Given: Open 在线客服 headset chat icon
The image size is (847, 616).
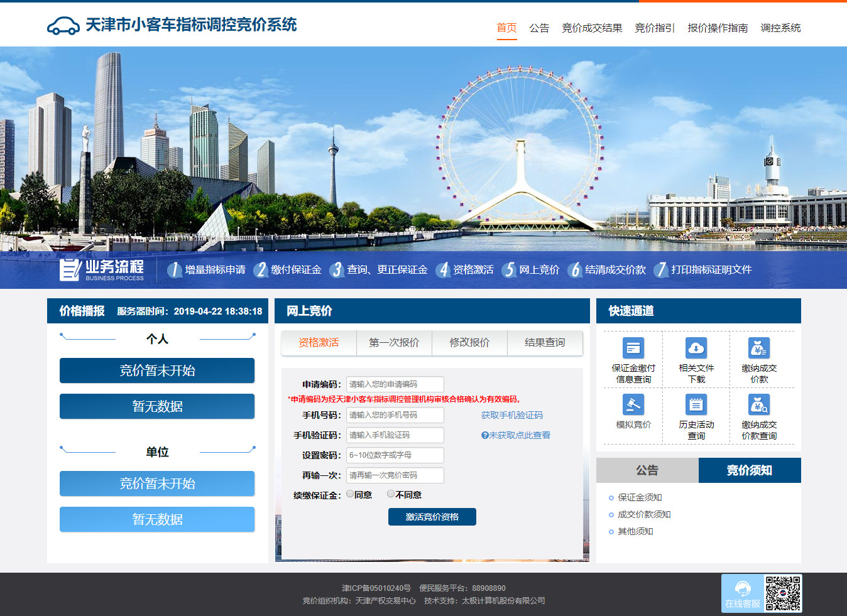Looking at the screenshot, I should pos(743,593).
